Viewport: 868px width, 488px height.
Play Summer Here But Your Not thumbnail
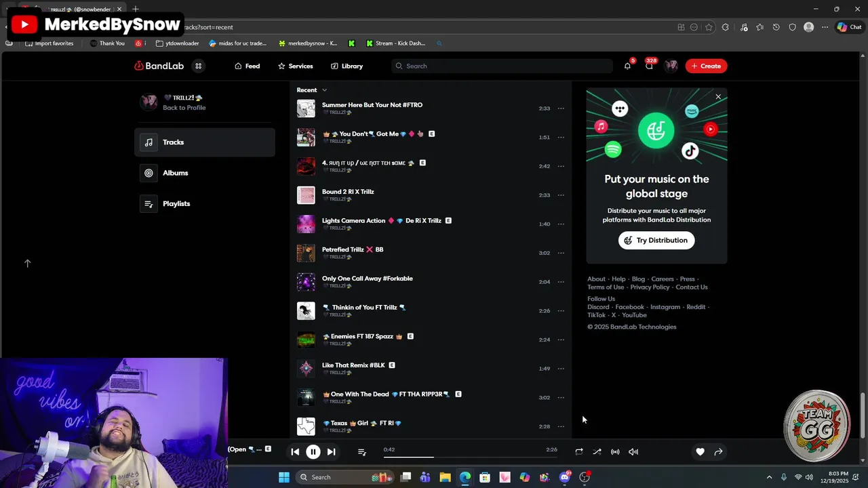click(x=306, y=108)
